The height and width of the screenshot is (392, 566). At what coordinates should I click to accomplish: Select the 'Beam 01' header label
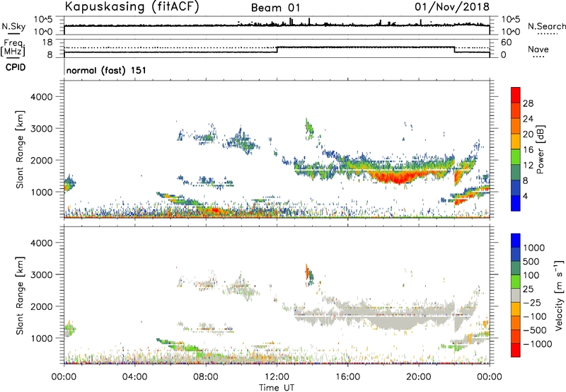point(275,8)
